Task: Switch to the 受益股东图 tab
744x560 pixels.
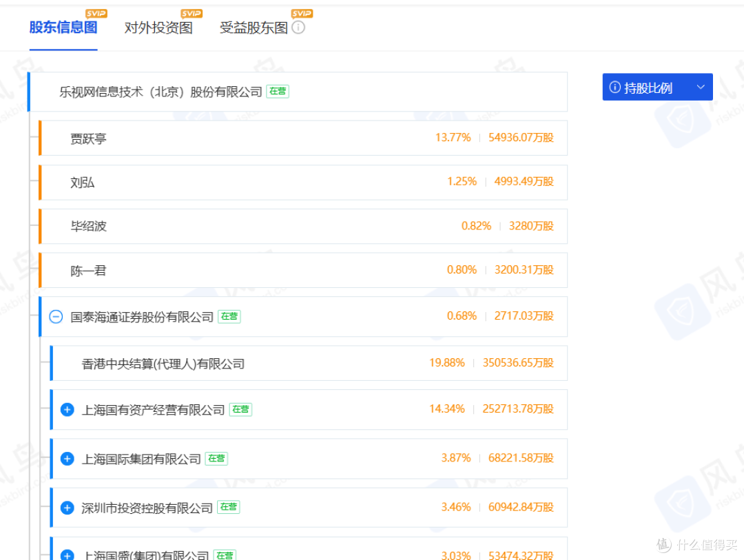Action: tap(253, 28)
